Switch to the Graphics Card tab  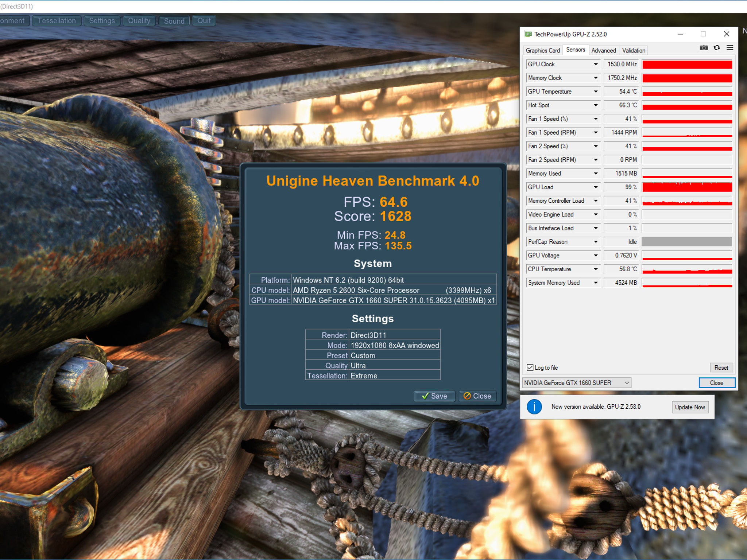pyautogui.click(x=542, y=50)
